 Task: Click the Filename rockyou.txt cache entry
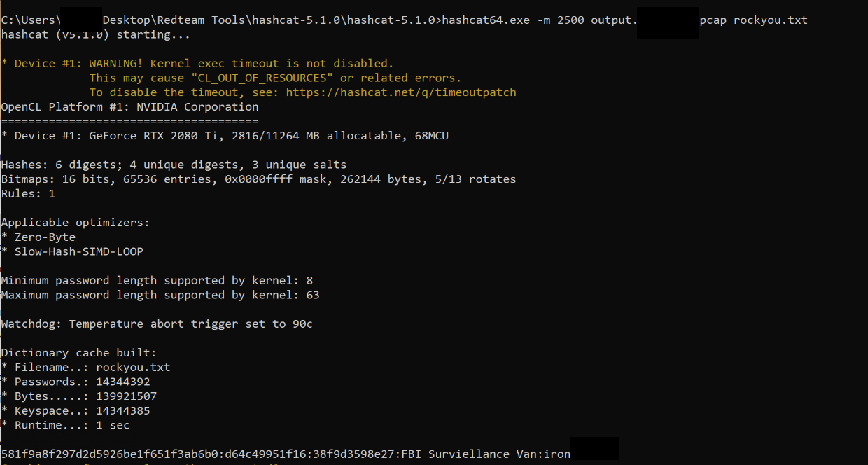click(x=86, y=368)
